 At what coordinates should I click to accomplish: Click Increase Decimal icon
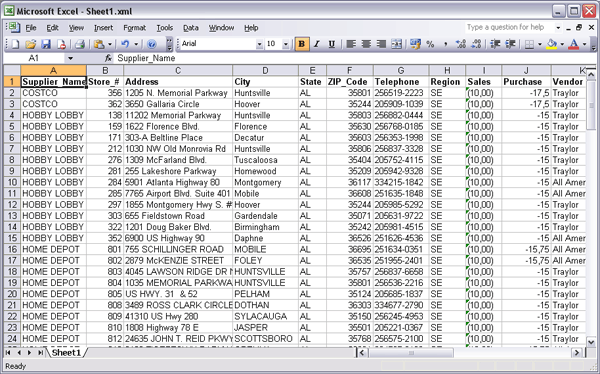click(x=461, y=44)
